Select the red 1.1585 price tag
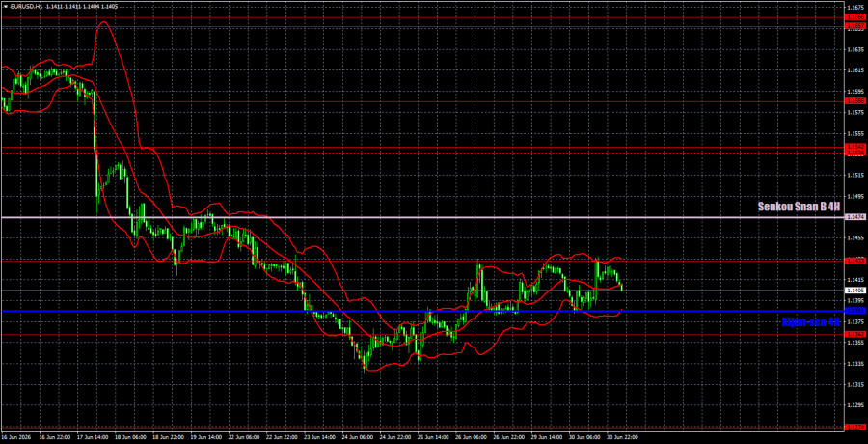Image resolution: width=868 pixels, height=444 pixels. click(x=855, y=101)
